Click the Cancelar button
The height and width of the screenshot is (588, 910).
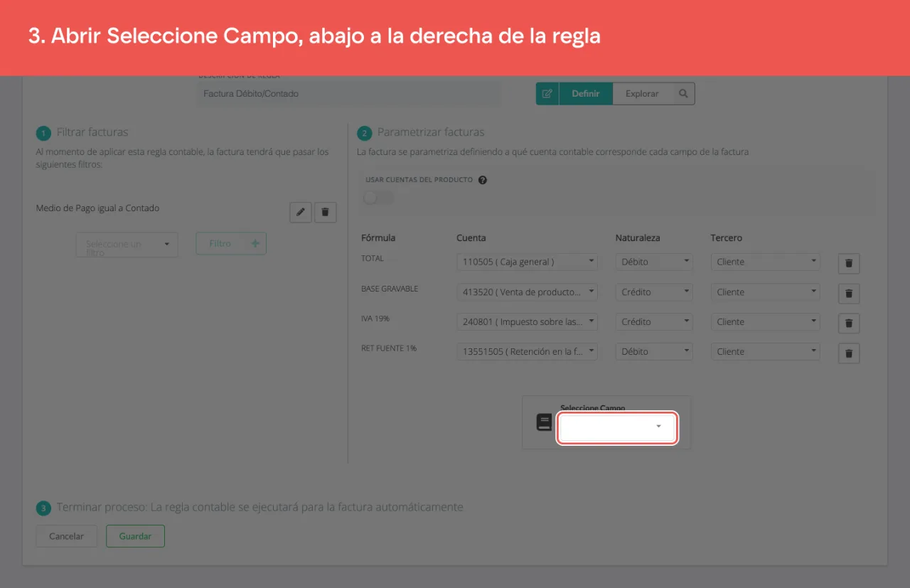pos(67,536)
